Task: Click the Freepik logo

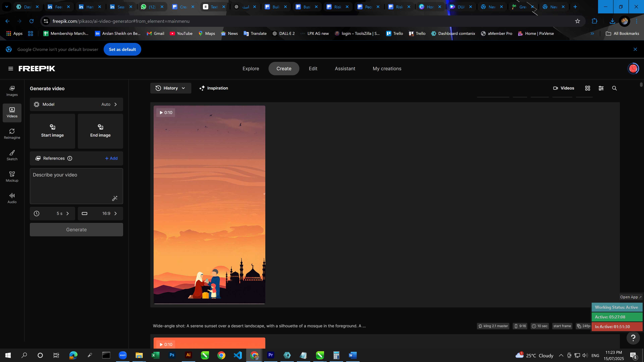Action: pyautogui.click(x=37, y=68)
